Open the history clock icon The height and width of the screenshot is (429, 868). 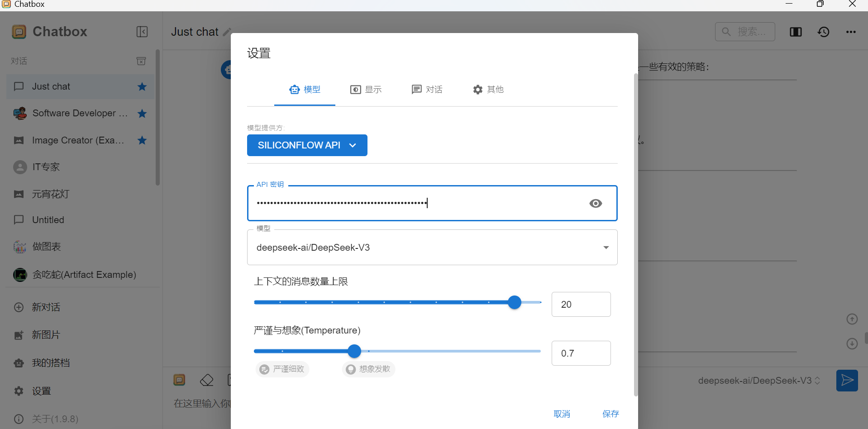[x=823, y=32]
